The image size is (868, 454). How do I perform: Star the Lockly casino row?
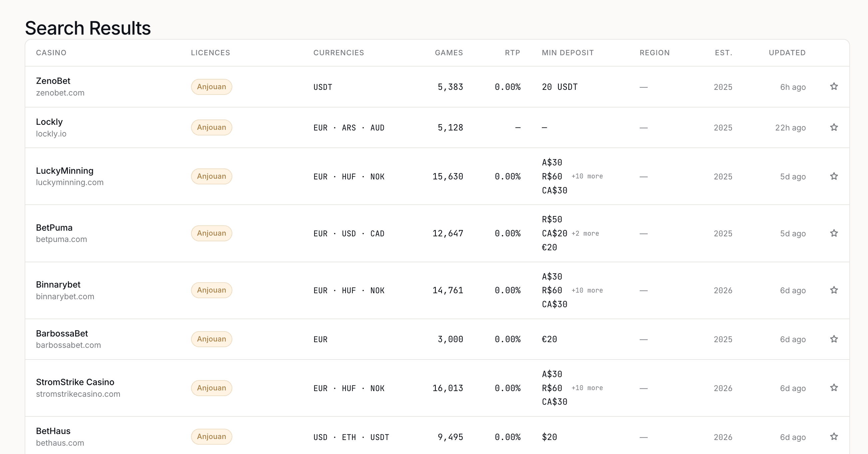pos(834,127)
